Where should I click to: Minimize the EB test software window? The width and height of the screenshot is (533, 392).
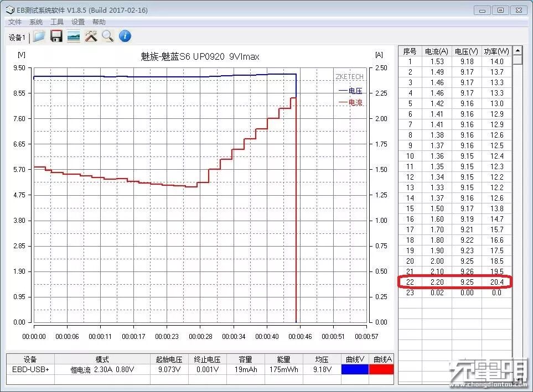pos(482,10)
